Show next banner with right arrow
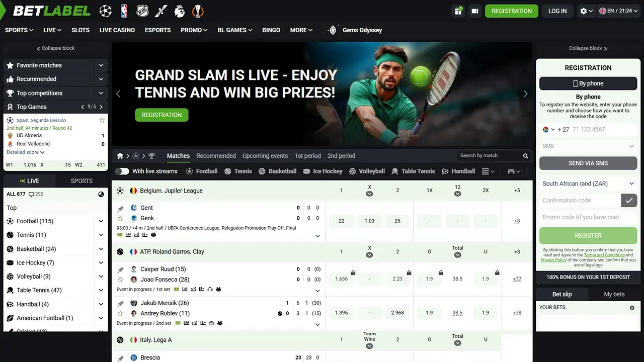 525,94
